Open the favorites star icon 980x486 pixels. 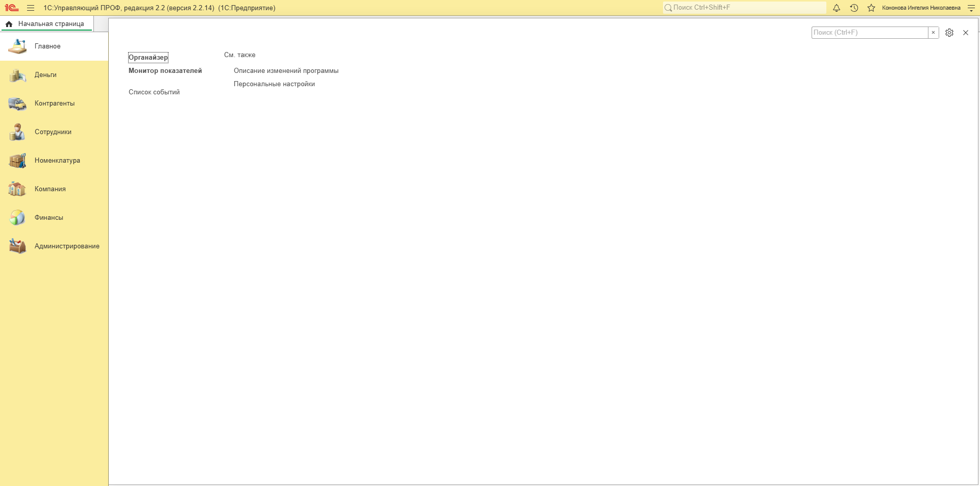[x=871, y=8]
